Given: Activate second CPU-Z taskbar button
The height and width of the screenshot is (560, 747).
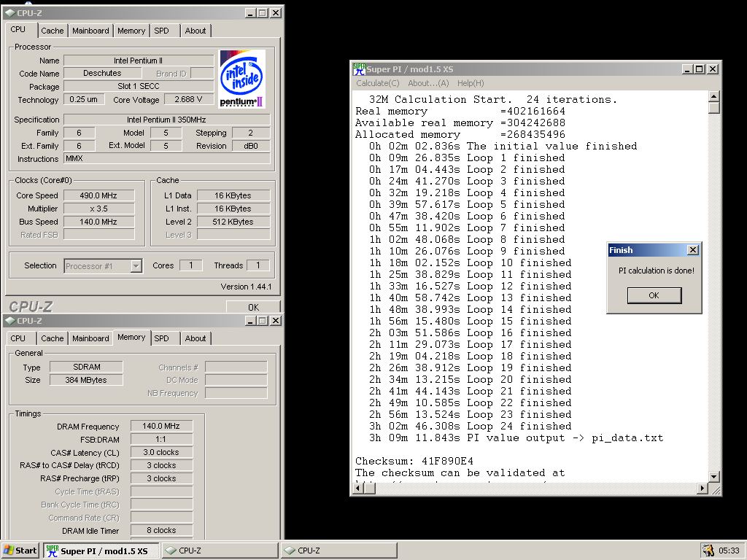Looking at the screenshot, I should click(338, 551).
